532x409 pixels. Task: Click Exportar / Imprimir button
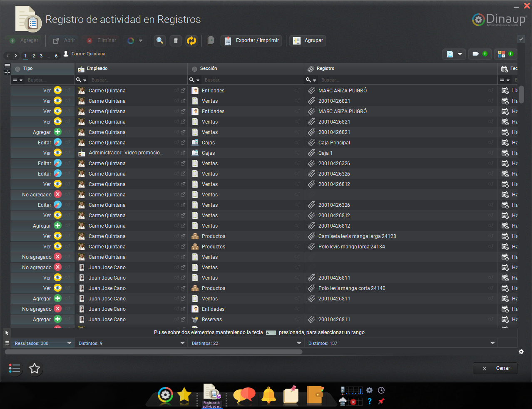click(251, 40)
